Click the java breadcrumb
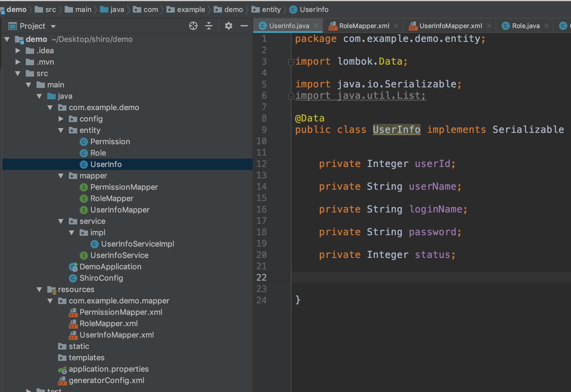571x392 pixels. pos(112,10)
